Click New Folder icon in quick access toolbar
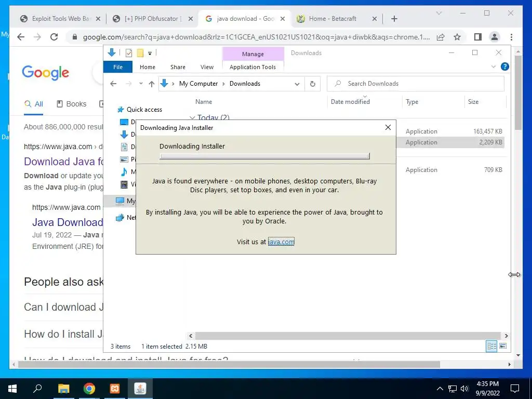 (140, 52)
